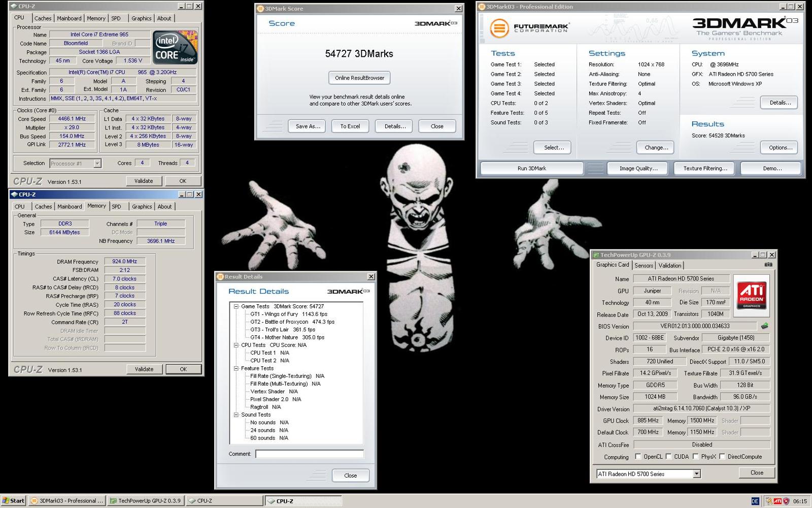Click the Core Speed 4466.1 MHz value

pyautogui.click(x=72, y=119)
